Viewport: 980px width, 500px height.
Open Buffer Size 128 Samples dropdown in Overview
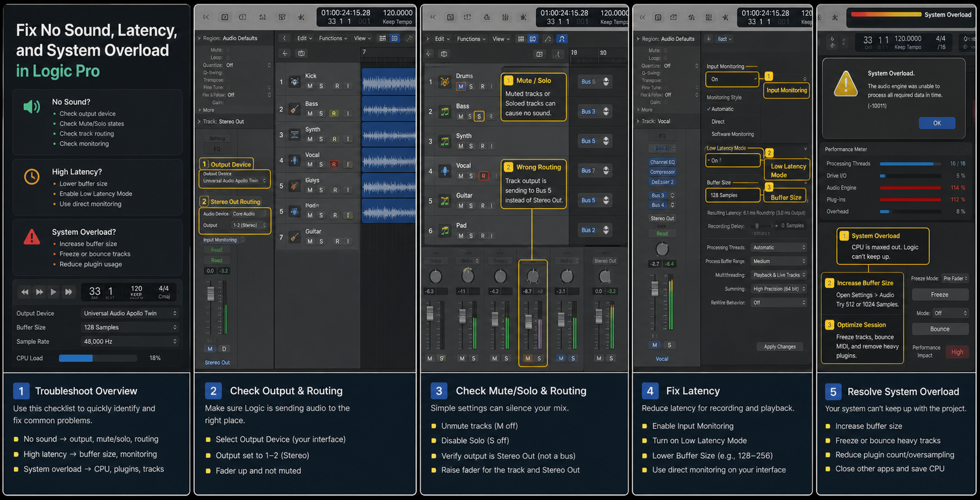(130, 327)
